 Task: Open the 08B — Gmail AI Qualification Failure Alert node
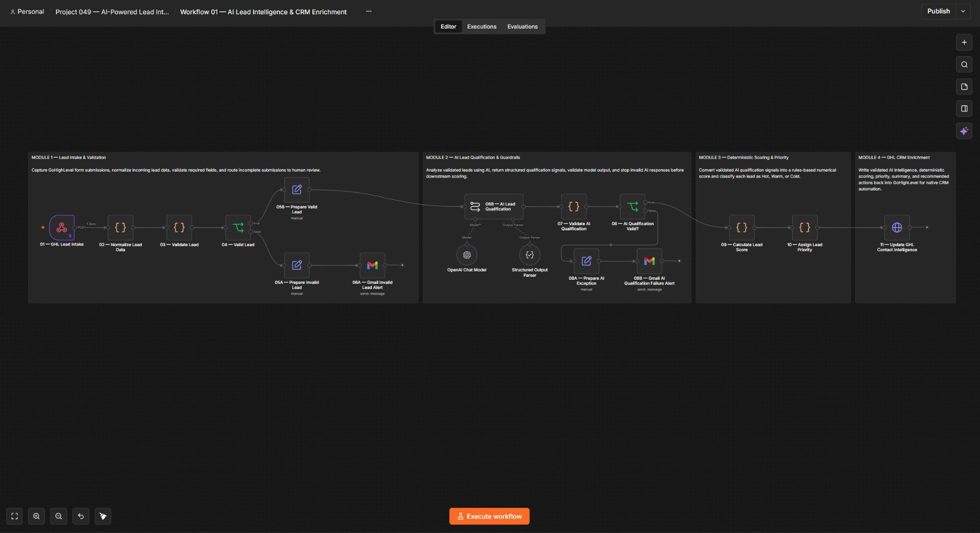(x=649, y=261)
